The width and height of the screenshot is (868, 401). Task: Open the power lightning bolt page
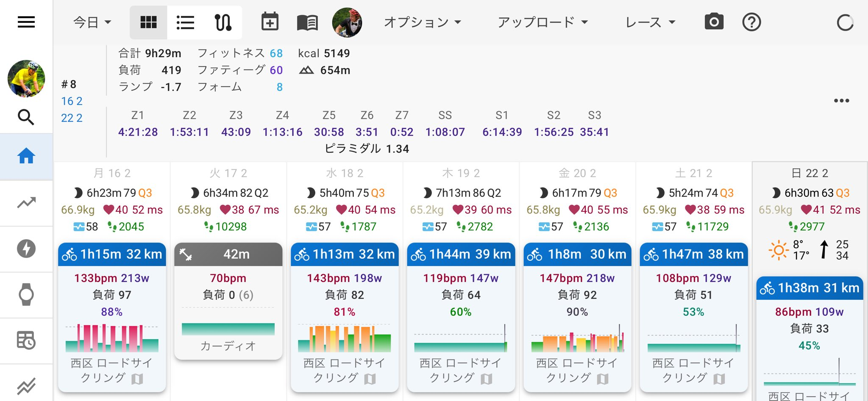tap(26, 249)
